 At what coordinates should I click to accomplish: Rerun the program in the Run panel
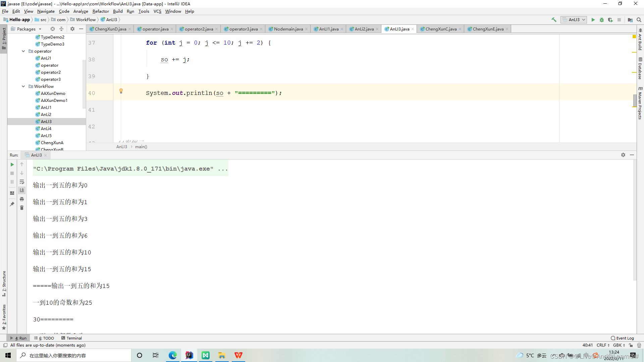pyautogui.click(x=12, y=164)
